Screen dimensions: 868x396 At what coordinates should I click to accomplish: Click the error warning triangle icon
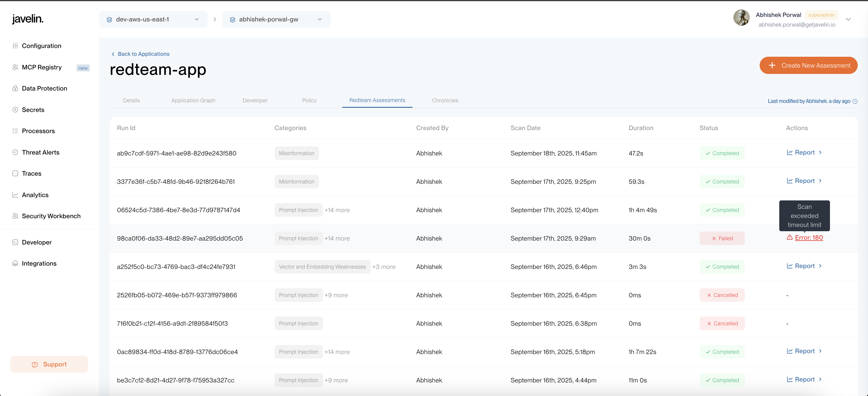pos(790,238)
